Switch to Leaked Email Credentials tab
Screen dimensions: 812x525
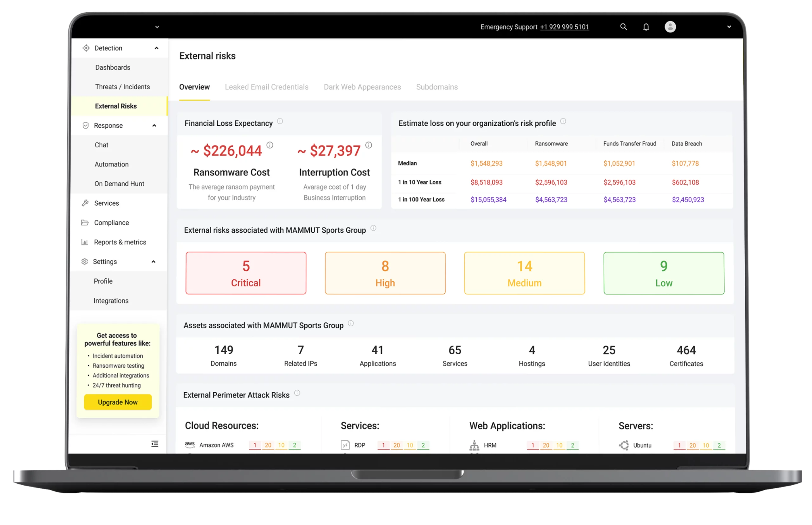[266, 87]
